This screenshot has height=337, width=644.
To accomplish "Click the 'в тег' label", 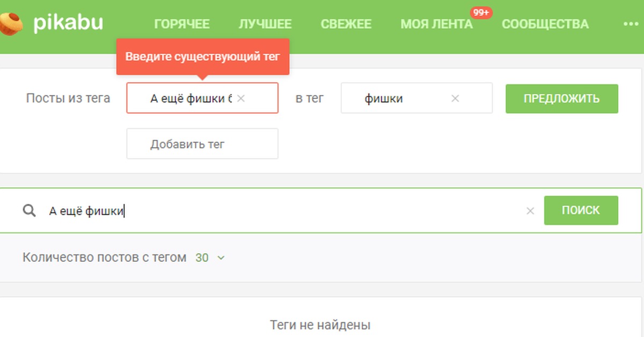I will coord(310,98).
